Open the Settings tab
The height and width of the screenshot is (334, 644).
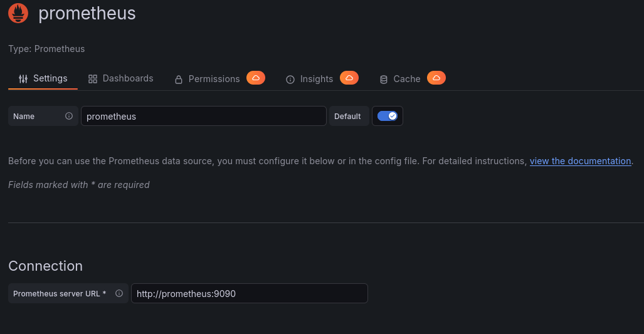[43, 79]
